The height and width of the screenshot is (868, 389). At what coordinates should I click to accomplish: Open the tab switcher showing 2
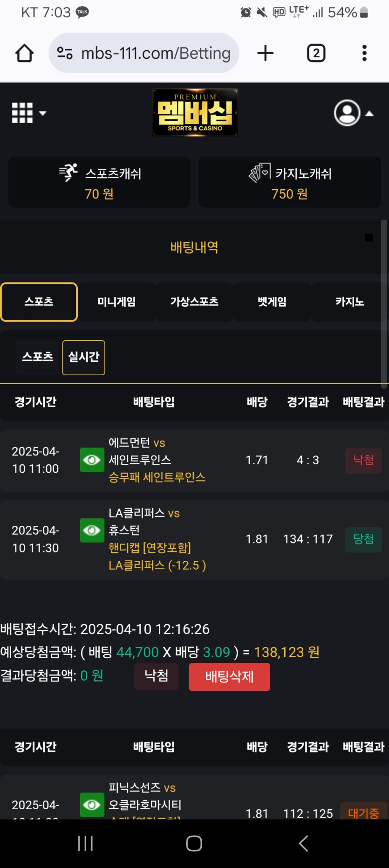(x=316, y=53)
